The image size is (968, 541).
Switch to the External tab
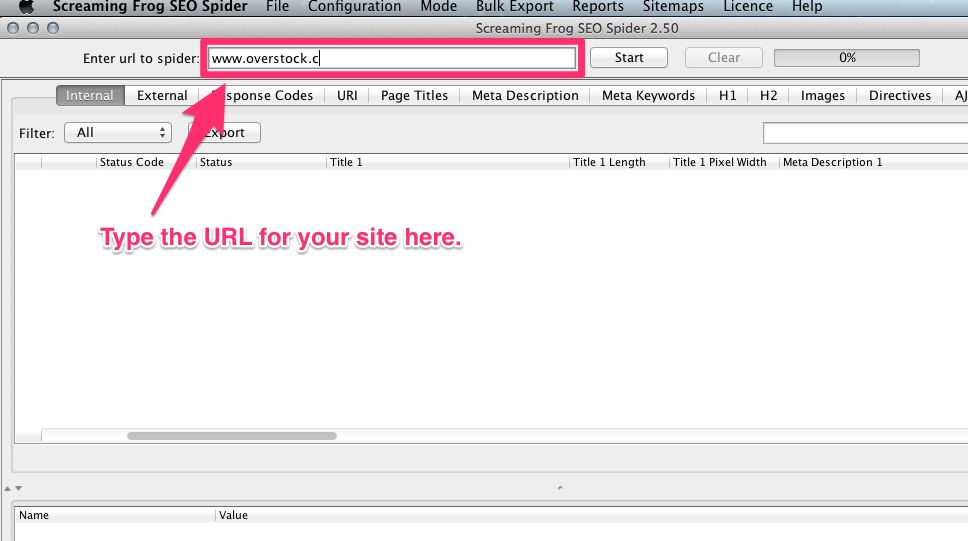[x=162, y=95]
